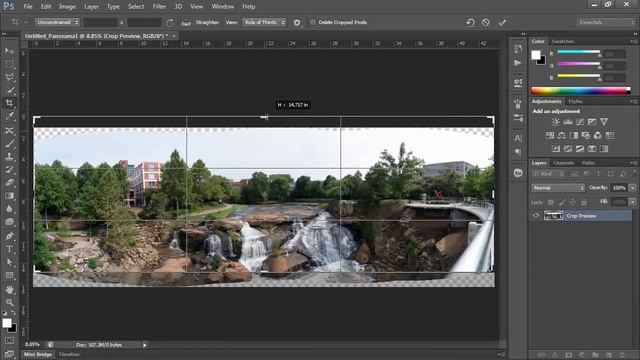Open the layer Kind filter dropdown
Viewport: 640px width, 360px height.
point(548,174)
